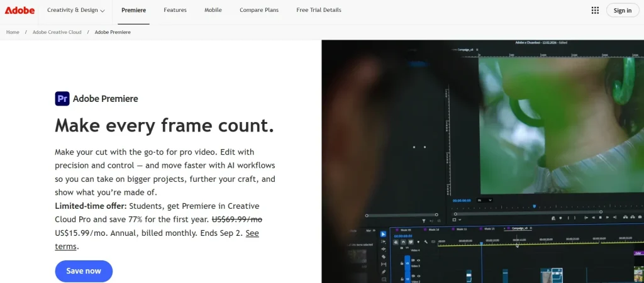Toggle sync lock on Video 3 track

pyautogui.click(x=413, y=260)
